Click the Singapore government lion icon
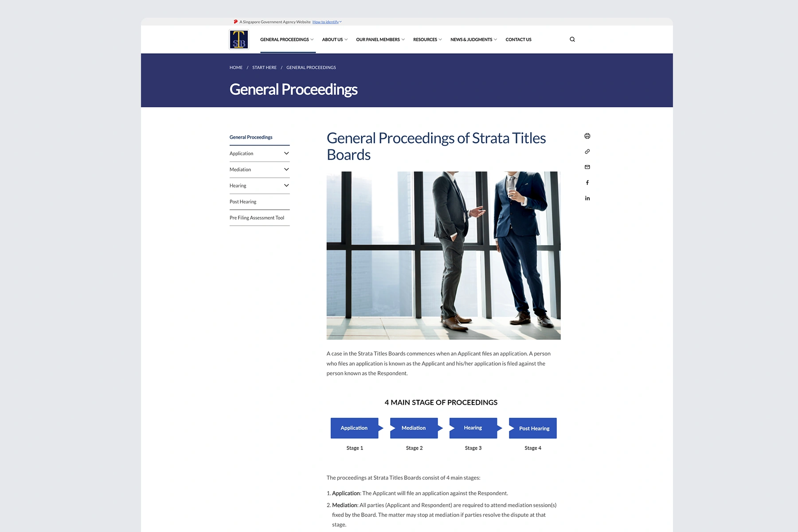The height and width of the screenshot is (532, 798). click(235, 22)
